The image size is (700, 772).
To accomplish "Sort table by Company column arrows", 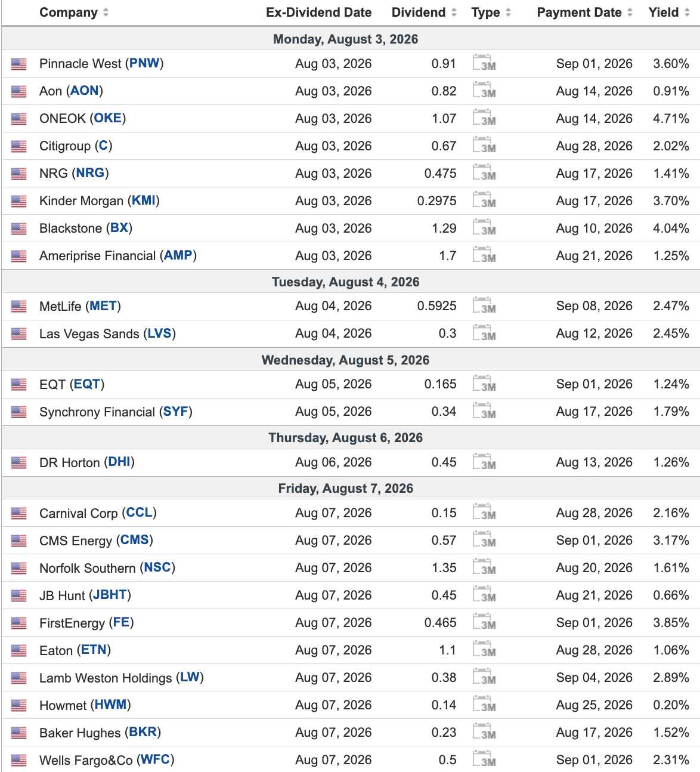I will [106, 13].
